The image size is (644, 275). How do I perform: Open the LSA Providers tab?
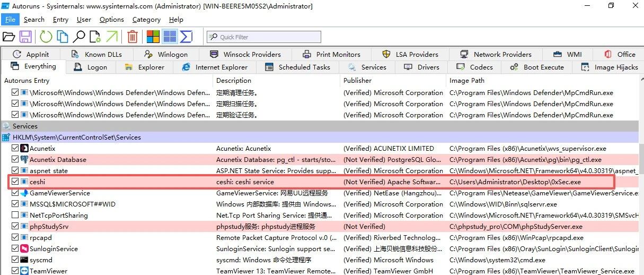[410, 54]
